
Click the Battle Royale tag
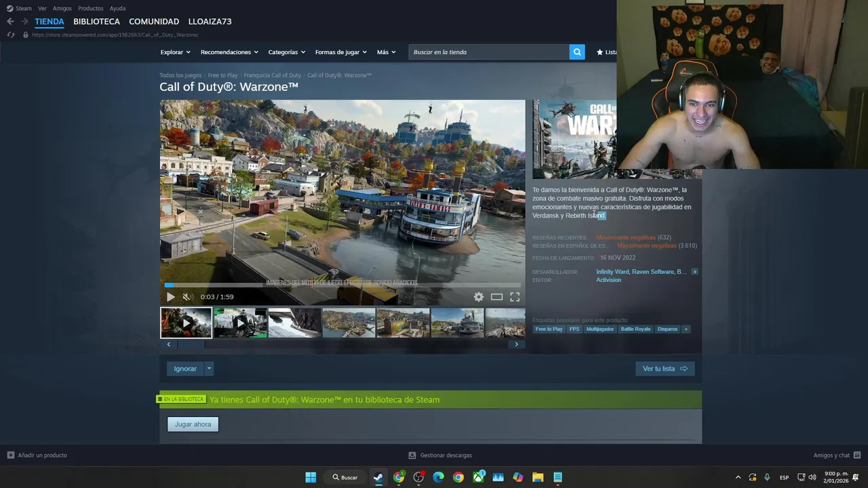(635, 329)
